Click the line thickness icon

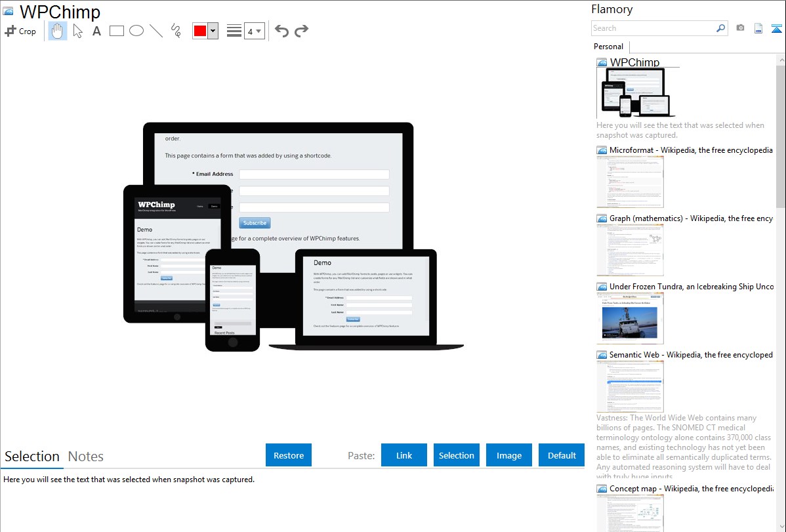pos(234,31)
